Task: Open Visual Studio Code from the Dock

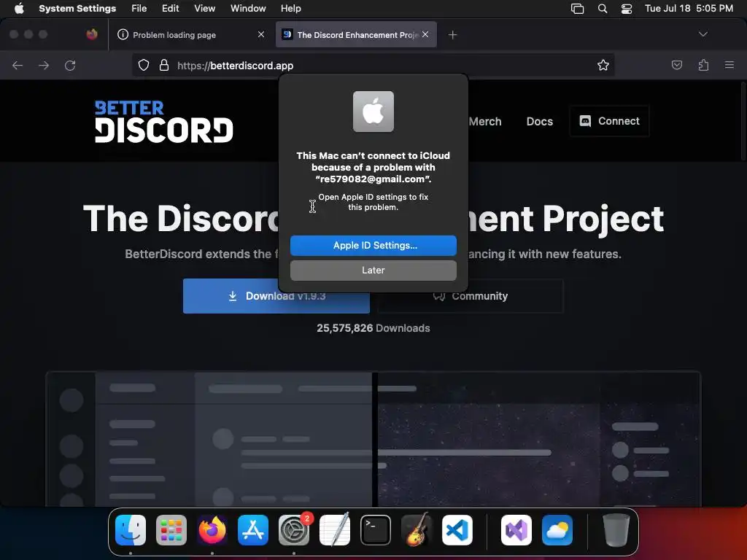Action: pos(457,529)
